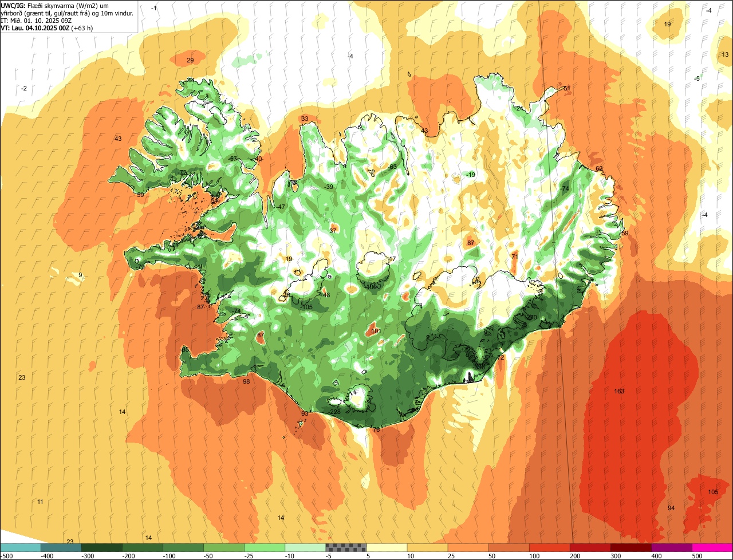Select the '-2' value at the left edge
This screenshot has height=560, width=733.
[x=24, y=88]
